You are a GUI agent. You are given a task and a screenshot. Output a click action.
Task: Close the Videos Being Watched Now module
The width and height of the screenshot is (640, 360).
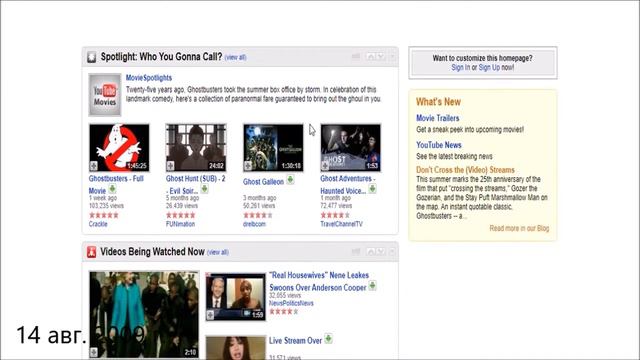[x=392, y=251]
